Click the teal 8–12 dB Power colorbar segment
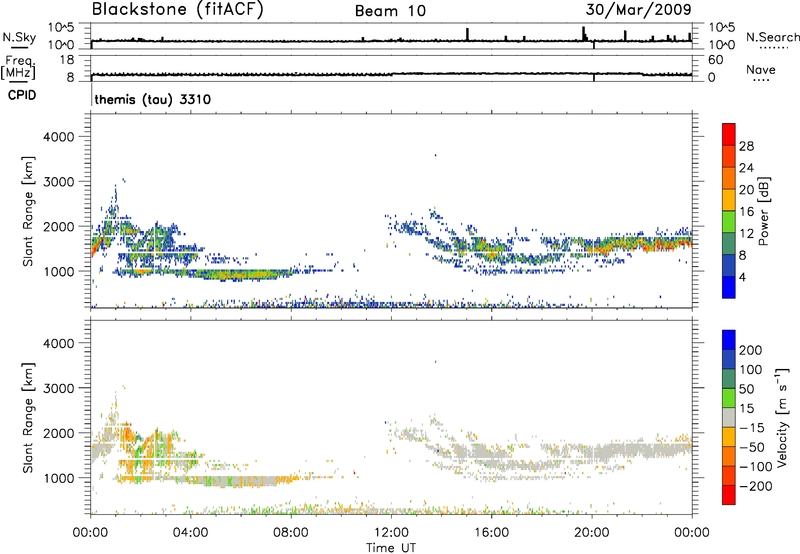 point(729,244)
